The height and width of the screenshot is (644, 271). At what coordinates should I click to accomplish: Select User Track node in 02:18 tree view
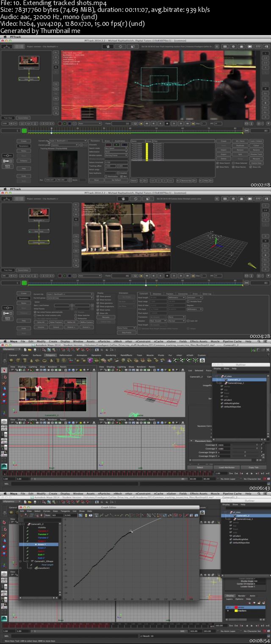point(29,79)
